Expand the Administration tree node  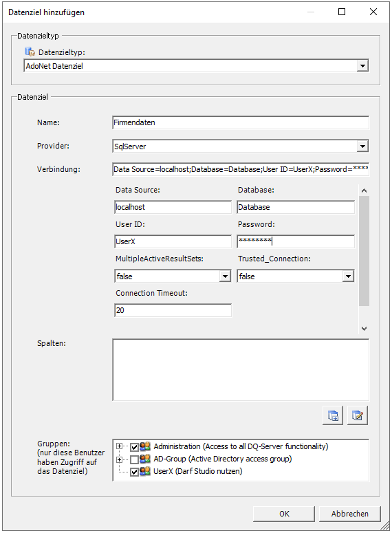[120, 446]
